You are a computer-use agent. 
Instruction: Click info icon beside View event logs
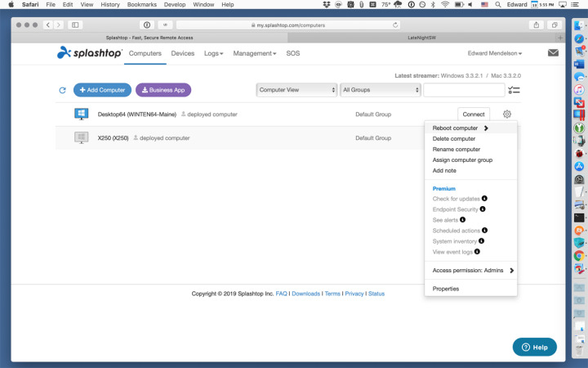tap(477, 251)
